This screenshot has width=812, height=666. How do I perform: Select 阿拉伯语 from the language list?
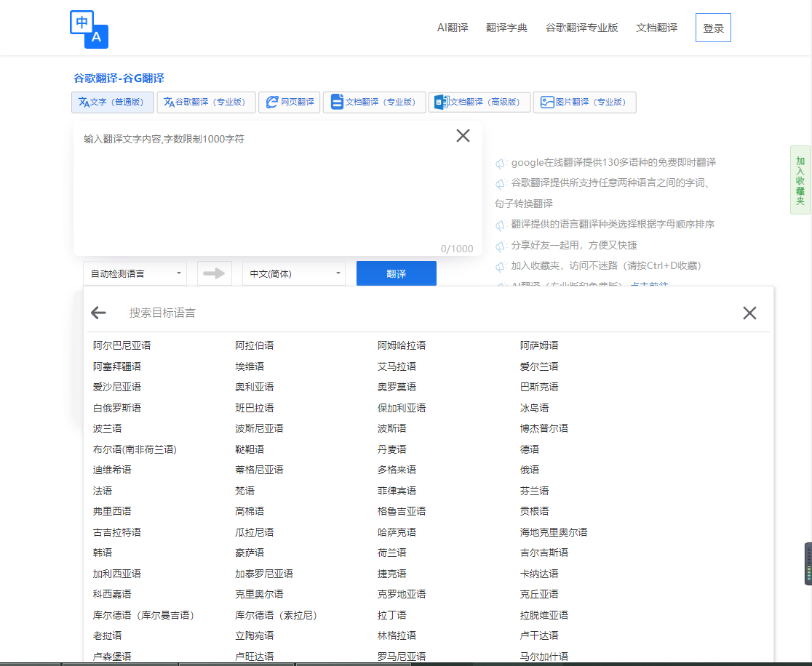(254, 345)
